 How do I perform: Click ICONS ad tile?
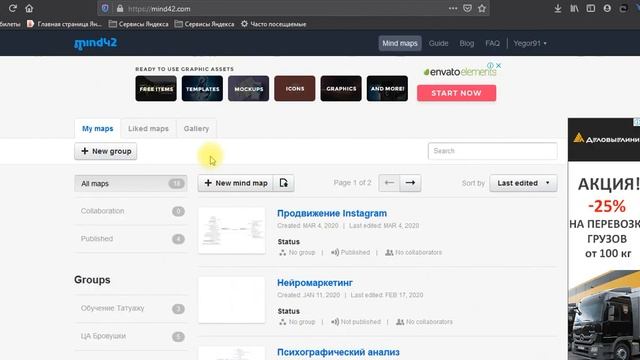point(295,88)
